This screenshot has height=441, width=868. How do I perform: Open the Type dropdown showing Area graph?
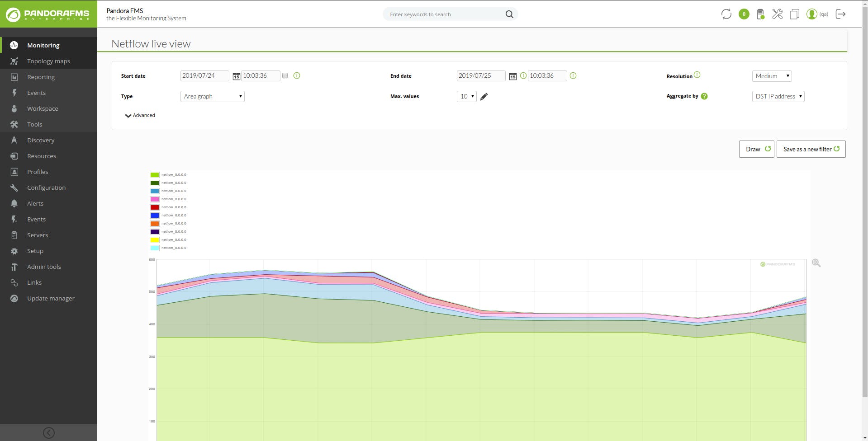pyautogui.click(x=213, y=96)
